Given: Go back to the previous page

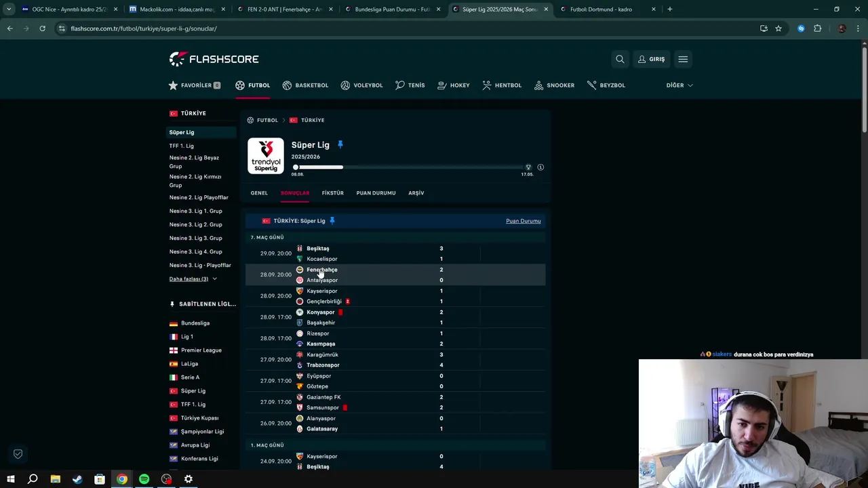Looking at the screenshot, I should tap(9, 28).
